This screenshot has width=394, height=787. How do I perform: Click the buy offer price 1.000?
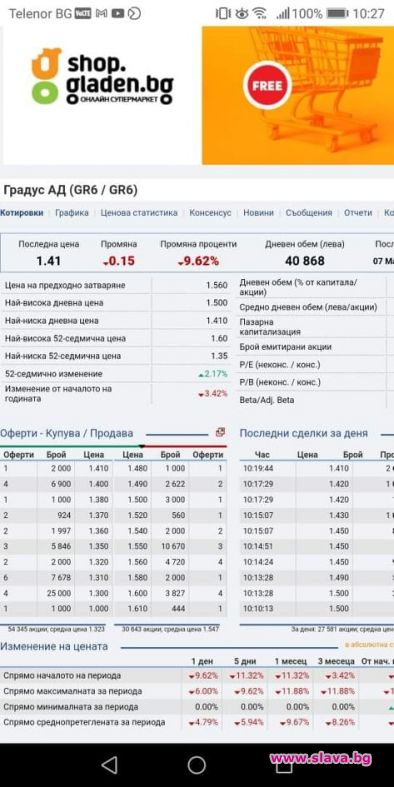click(98, 608)
